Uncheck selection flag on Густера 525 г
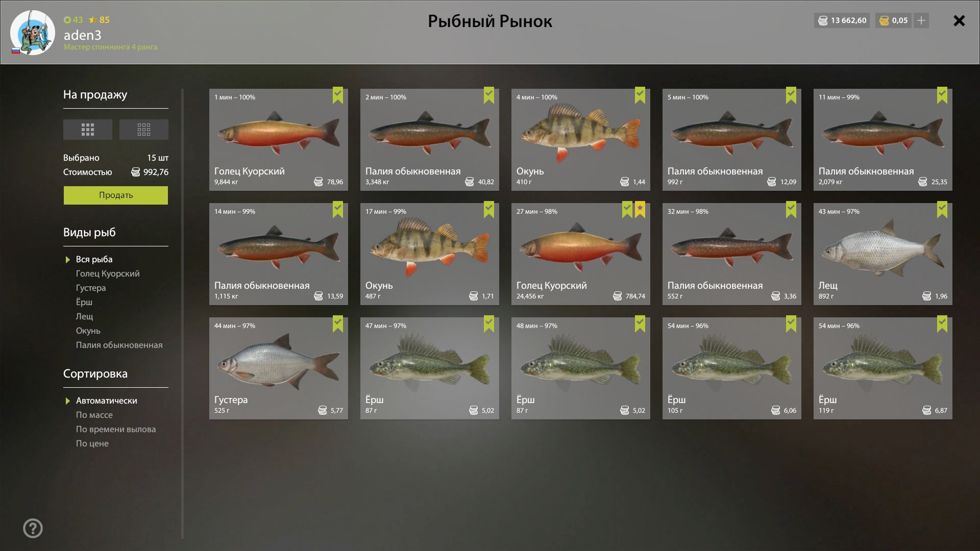 coord(338,323)
